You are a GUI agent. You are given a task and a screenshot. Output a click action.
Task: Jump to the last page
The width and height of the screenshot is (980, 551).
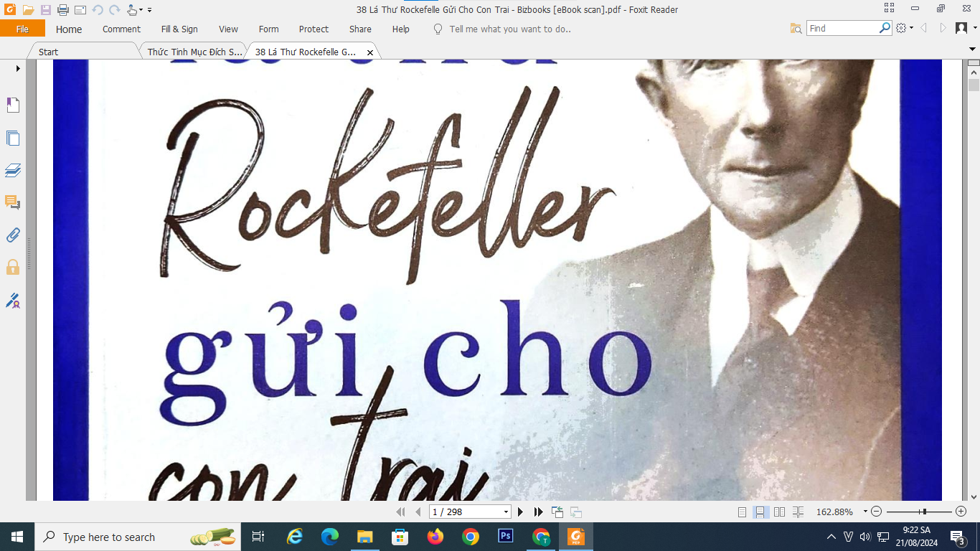click(539, 512)
